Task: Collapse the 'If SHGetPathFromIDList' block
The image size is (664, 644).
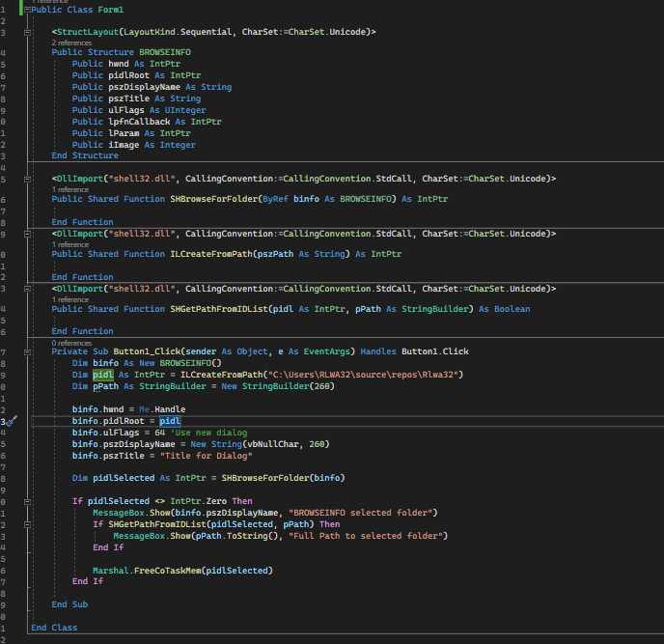Action: 28,524
